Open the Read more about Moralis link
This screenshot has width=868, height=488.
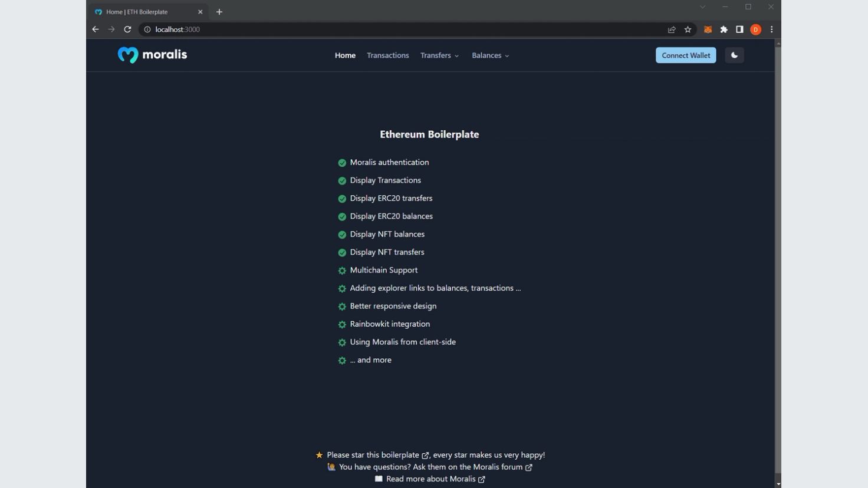tap(436, 479)
